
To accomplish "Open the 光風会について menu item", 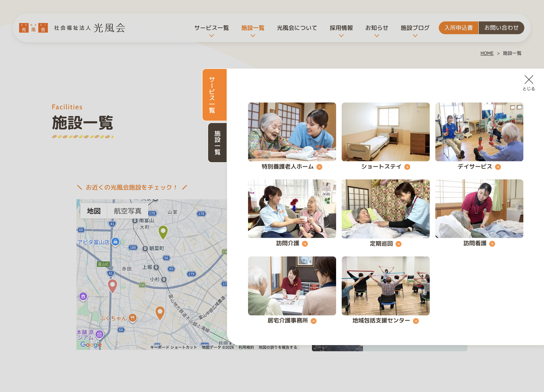I will 297,28.
